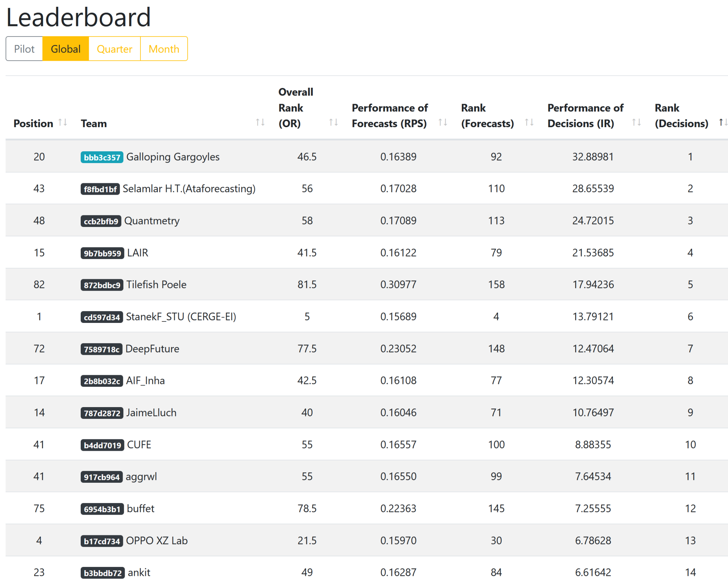The height and width of the screenshot is (584, 728).
Task: Sort by Performance of Decisions (IR) arrows
Action: click(x=636, y=123)
